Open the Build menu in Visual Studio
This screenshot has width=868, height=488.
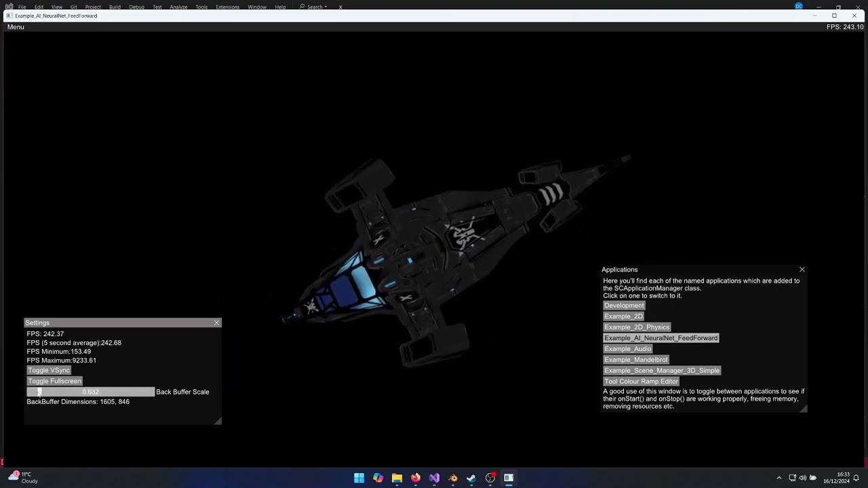(x=115, y=7)
